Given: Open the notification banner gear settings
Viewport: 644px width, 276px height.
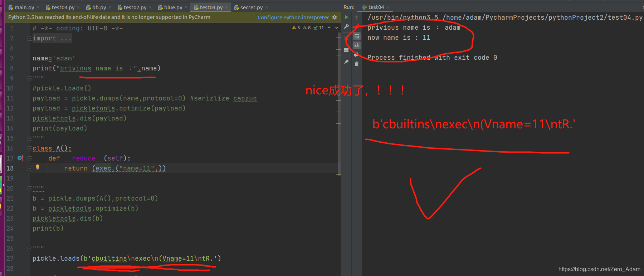Looking at the screenshot, I should pyautogui.click(x=335, y=17).
